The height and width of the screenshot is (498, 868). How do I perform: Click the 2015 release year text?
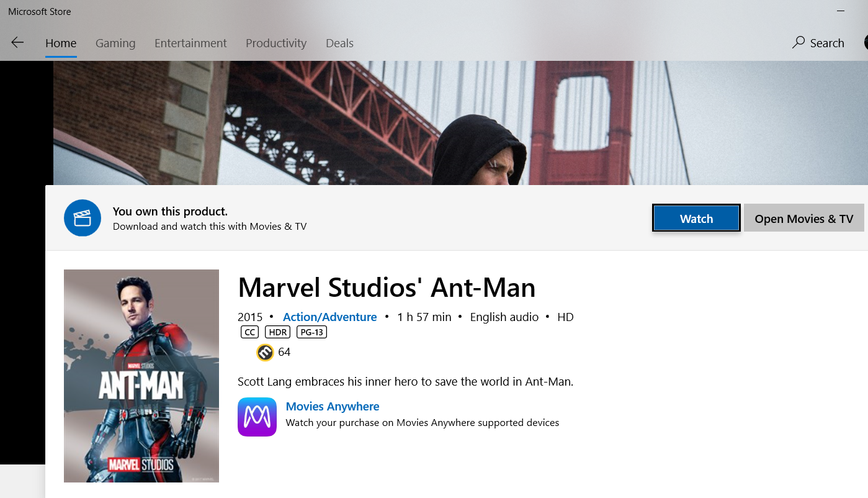(250, 317)
